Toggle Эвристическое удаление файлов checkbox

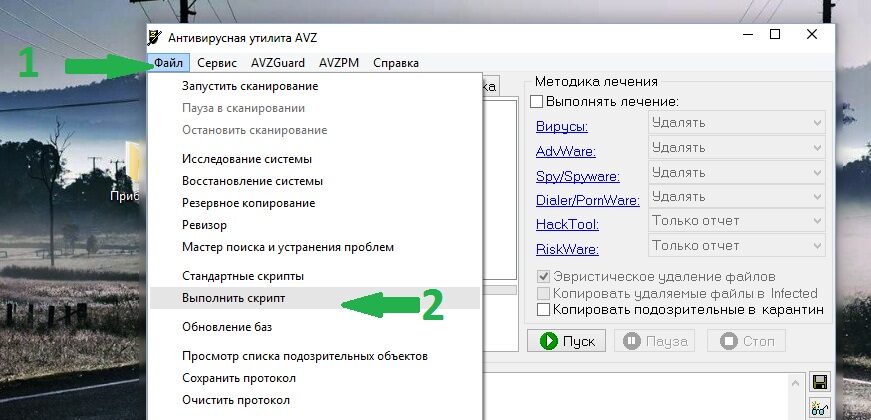tap(543, 277)
